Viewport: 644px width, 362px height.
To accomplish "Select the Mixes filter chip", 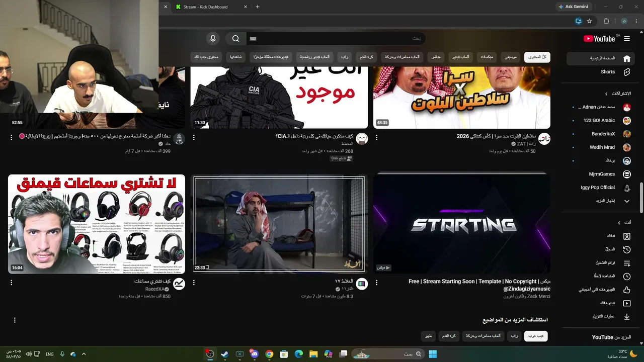I will click(487, 57).
